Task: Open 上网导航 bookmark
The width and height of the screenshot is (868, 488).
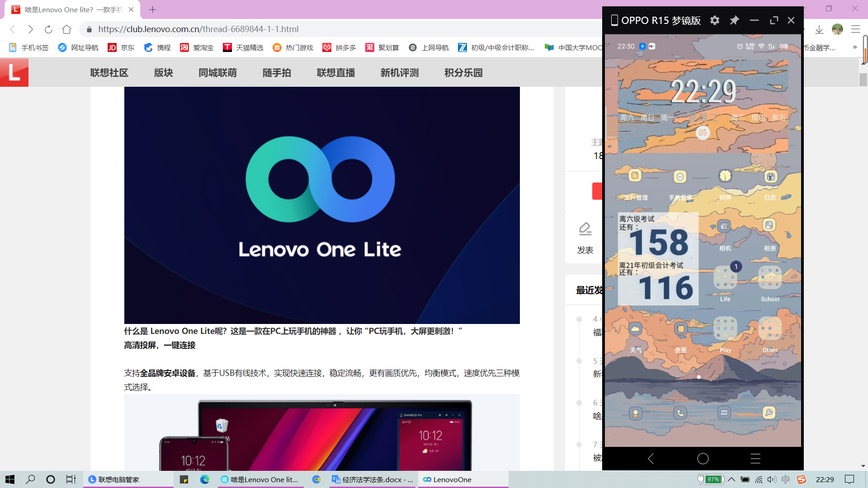Action: [429, 47]
